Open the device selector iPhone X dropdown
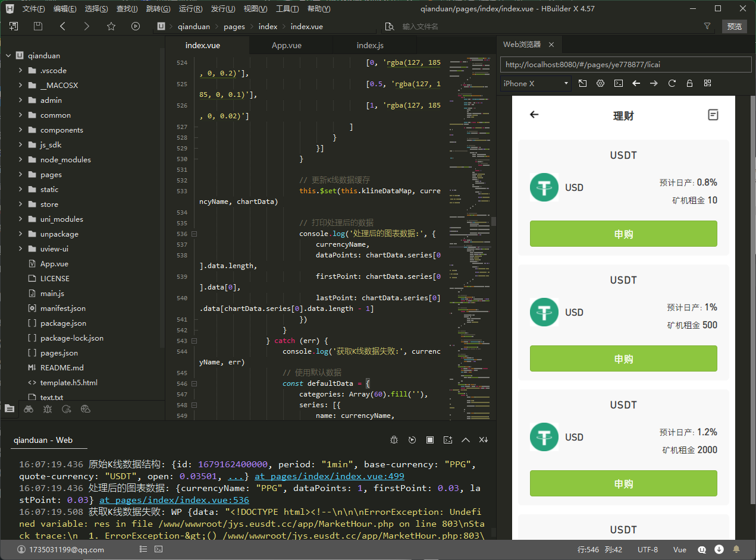Image resolution: width=756 pixels, height=560 pixels. tap(536, 83)
